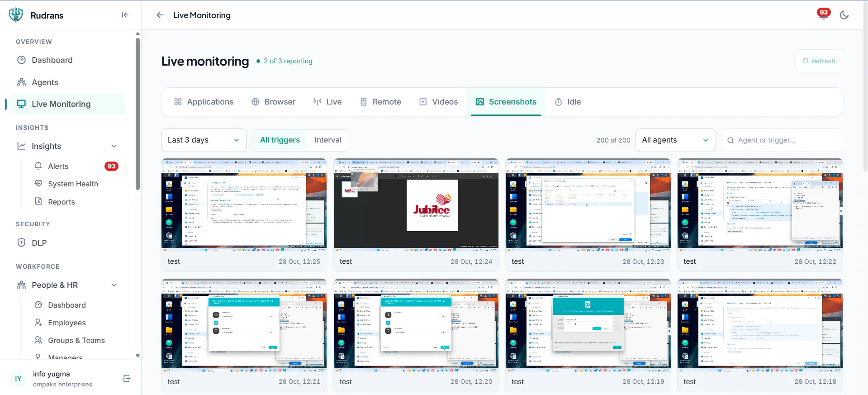This screenshot has height=395, width=868.
Task: Open the Last 3 days dropdown
Action: tap(204, 140)
